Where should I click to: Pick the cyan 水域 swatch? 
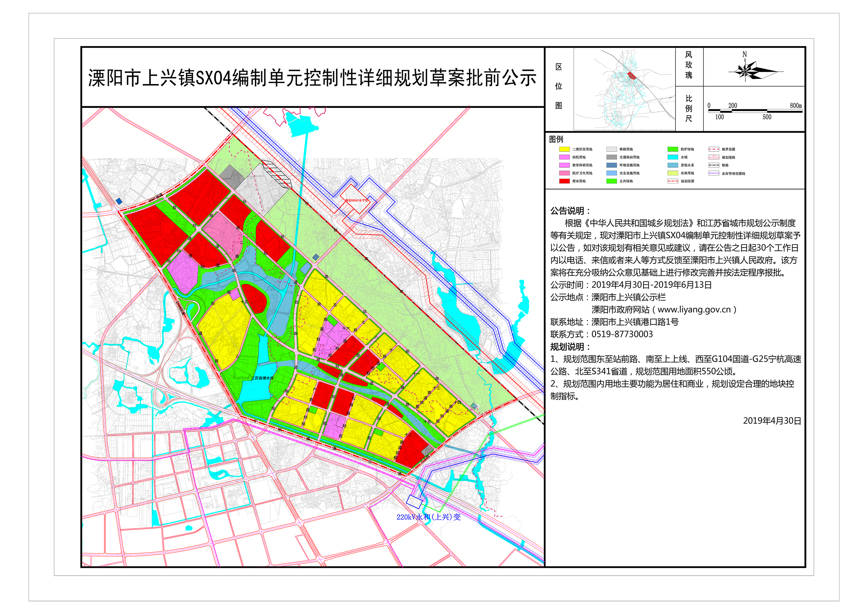[x=673, y=157]
